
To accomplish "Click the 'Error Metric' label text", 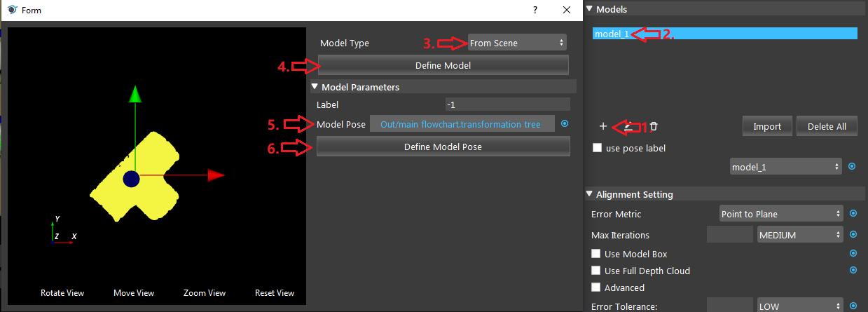I will coord(616,214).
